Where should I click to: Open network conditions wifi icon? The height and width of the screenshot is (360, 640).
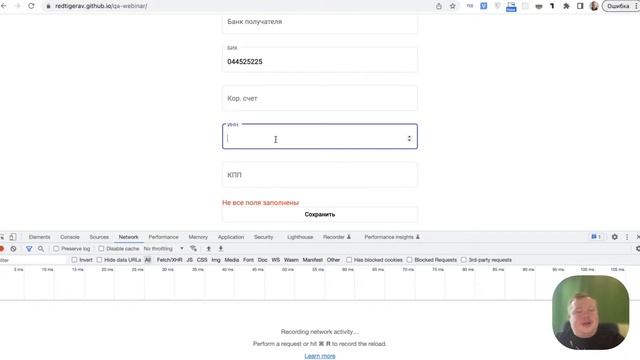tap(193, 249)
